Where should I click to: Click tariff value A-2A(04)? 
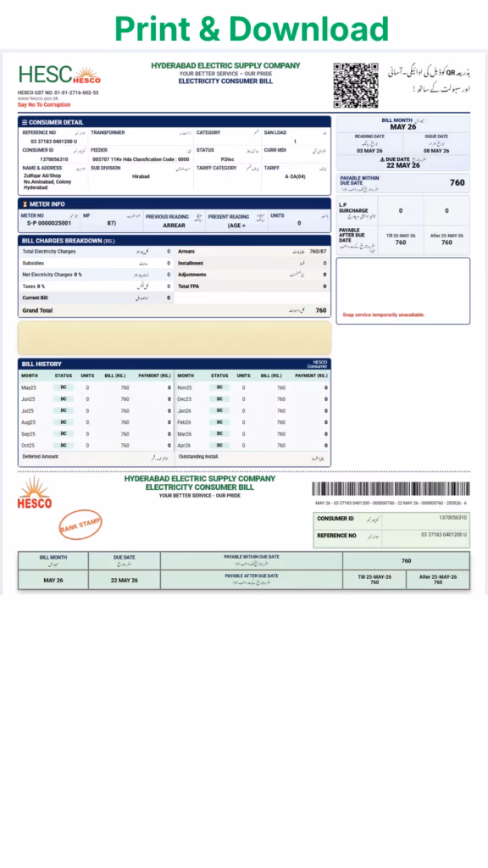294,176
